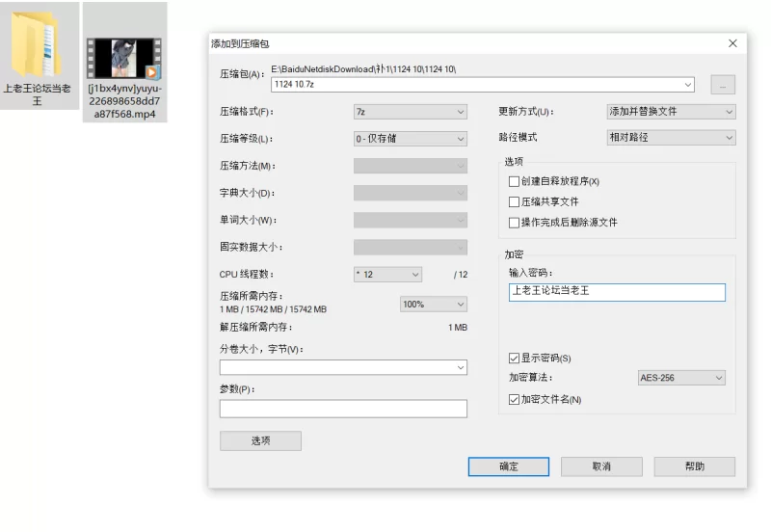
Task: Click the 取消 button
Action: (x=601, y=466)
